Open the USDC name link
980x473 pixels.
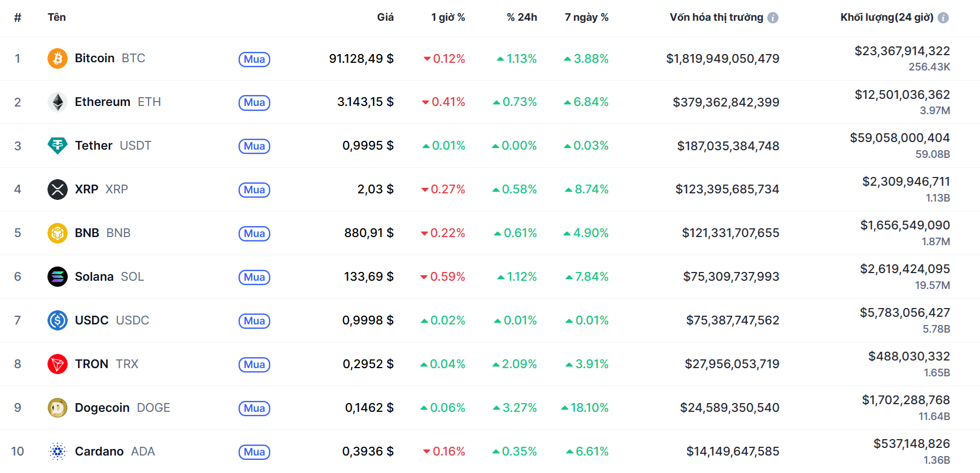point(112,321)
